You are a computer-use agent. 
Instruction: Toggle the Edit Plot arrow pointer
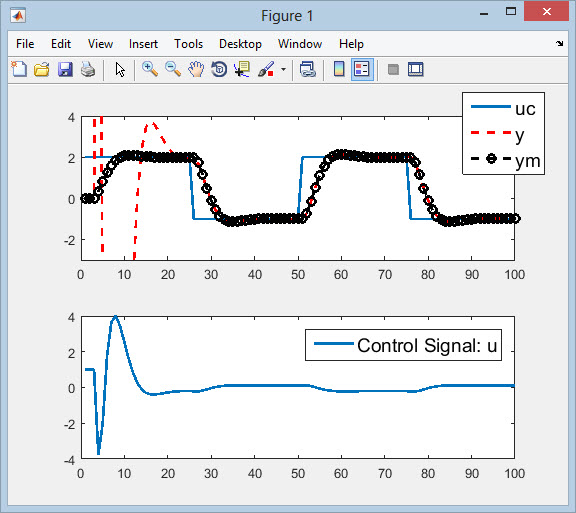(x=120, y=69)
